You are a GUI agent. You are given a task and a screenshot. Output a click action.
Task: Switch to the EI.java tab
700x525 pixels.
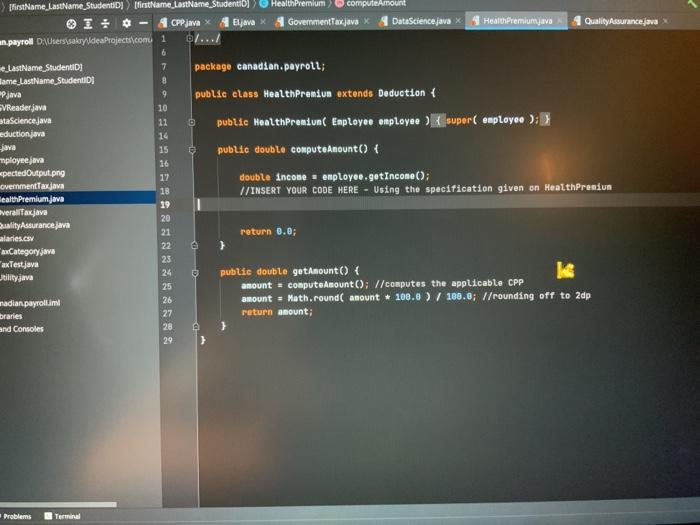tap(243, 21)
